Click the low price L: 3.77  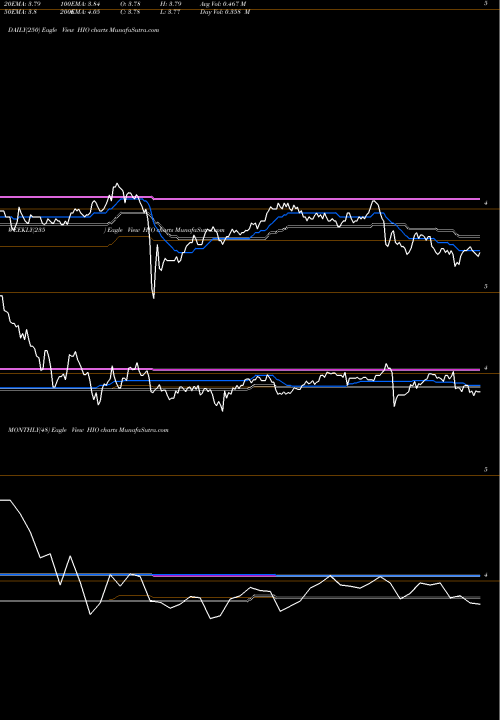coord(170,12)
